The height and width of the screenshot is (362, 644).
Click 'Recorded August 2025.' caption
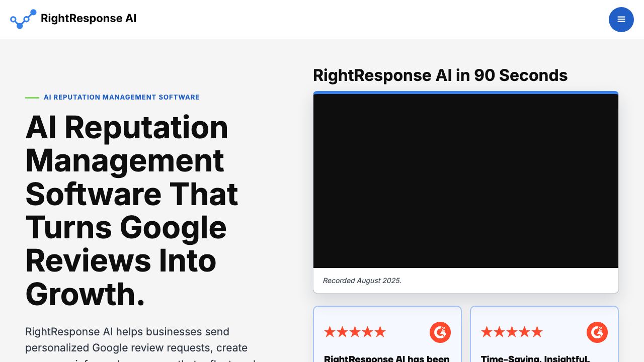[362, 281]
